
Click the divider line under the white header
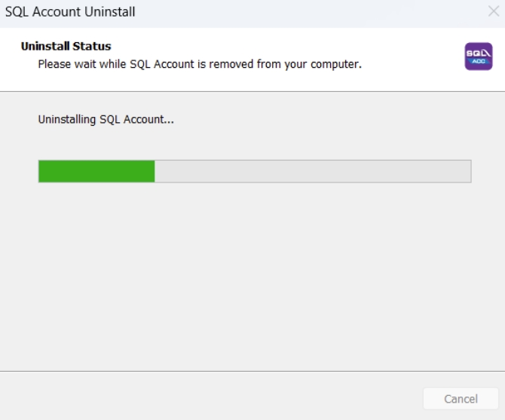tap(252, 91)
